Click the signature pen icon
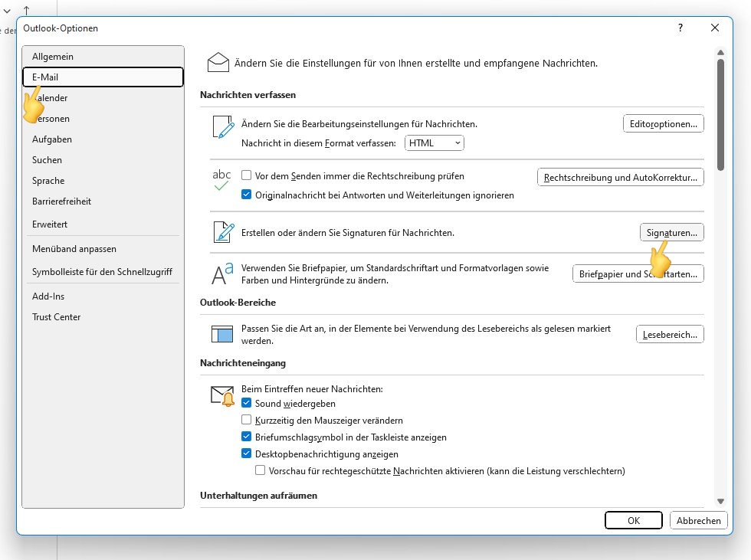Image resolution: width=751 pixels, height=560 pixels. click(x=222, y=232)
